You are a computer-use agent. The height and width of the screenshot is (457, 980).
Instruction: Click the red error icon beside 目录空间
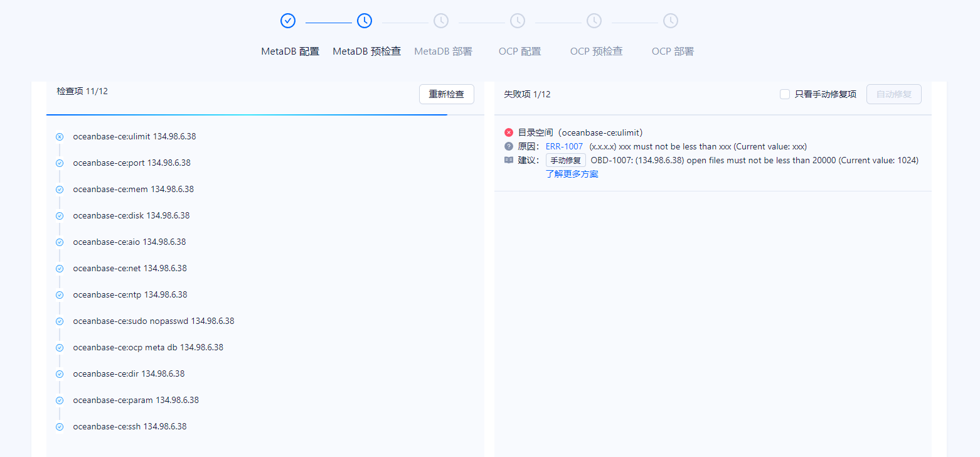[x=509, y=132]
